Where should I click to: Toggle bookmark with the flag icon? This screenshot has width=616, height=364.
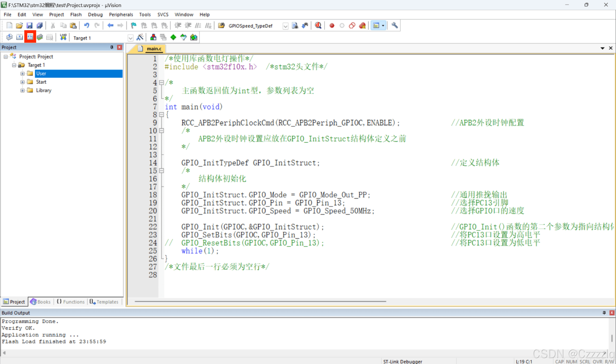click(134, 26)
